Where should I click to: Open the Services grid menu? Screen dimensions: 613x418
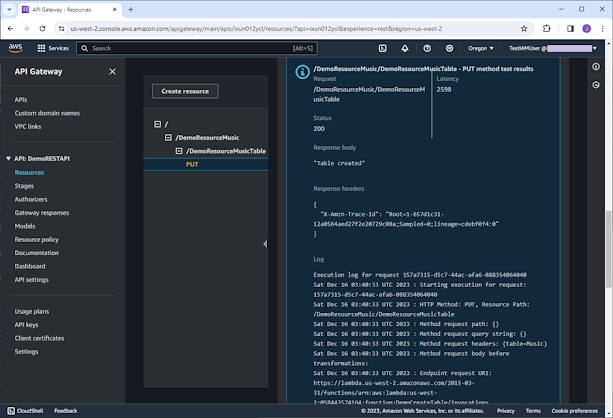pyautogui.click(x=53, y=48)
